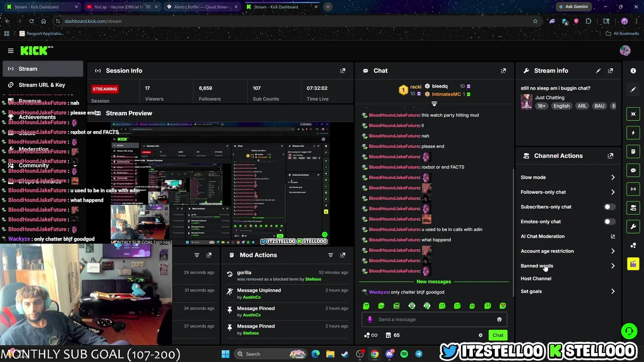The width and height of the screenshot is (644, 362).
Task: Open chat settings gear icon
Action: (480, 335)
